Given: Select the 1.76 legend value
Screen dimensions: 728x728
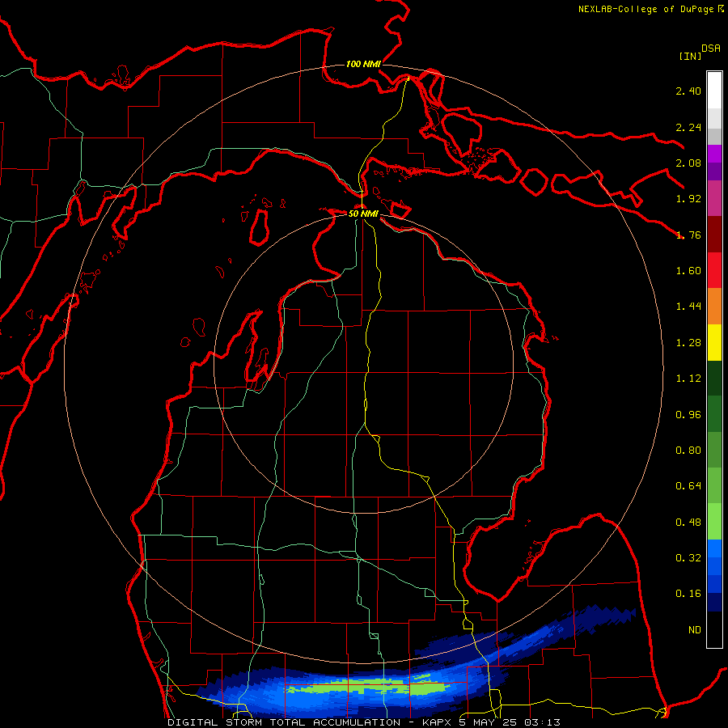Looking at the screenshot, I should point(688,235).
